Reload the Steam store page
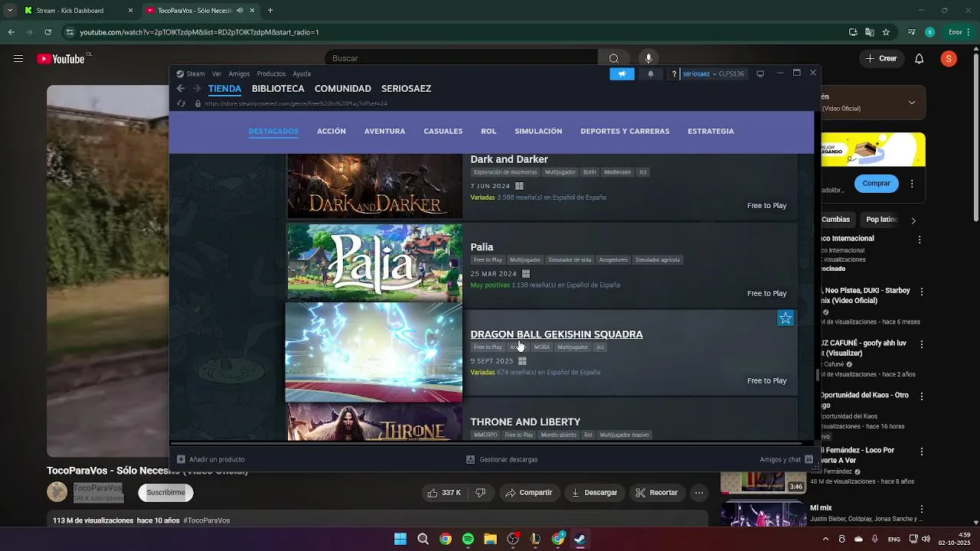The image size is (980, 551). click(181, 103)
